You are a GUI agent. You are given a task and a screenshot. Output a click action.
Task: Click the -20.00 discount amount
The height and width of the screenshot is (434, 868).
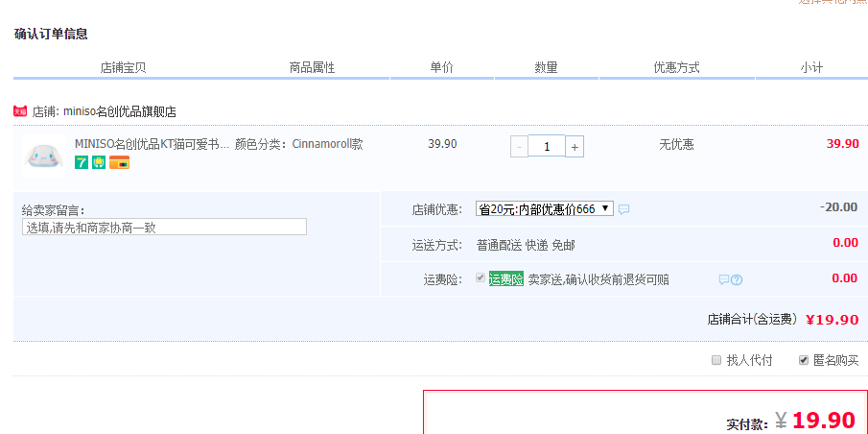838,207
